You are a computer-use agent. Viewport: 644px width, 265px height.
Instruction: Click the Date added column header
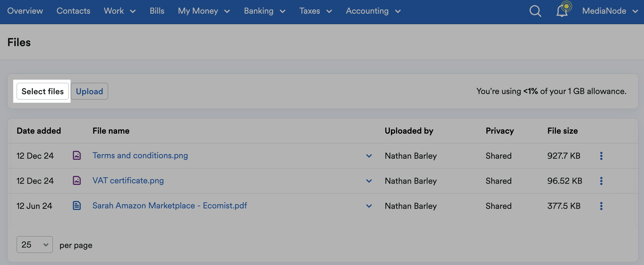[39, 131]
